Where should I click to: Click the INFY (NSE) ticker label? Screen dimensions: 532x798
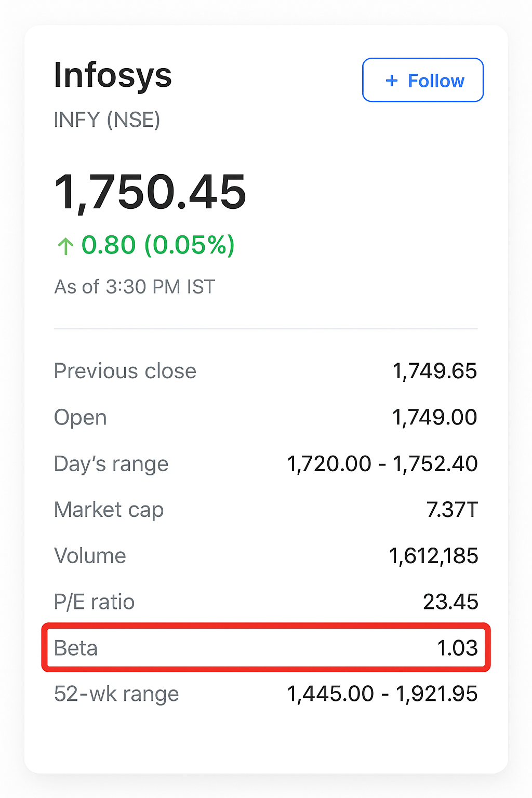pos(107,120)
